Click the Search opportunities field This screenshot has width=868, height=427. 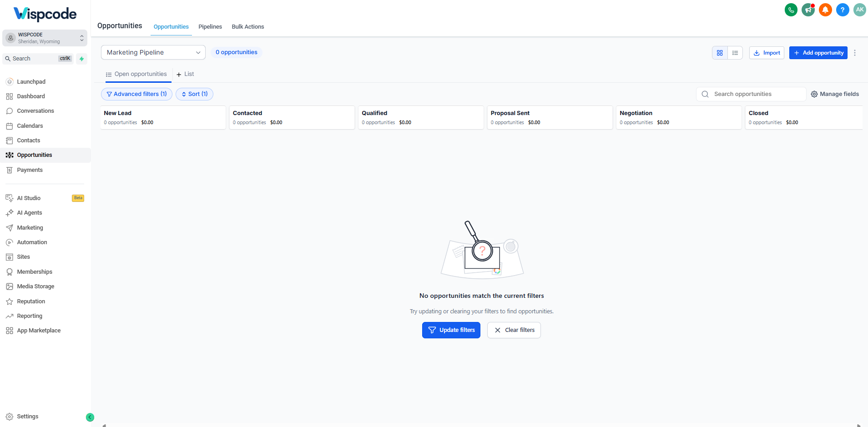[x=751, y=94]
